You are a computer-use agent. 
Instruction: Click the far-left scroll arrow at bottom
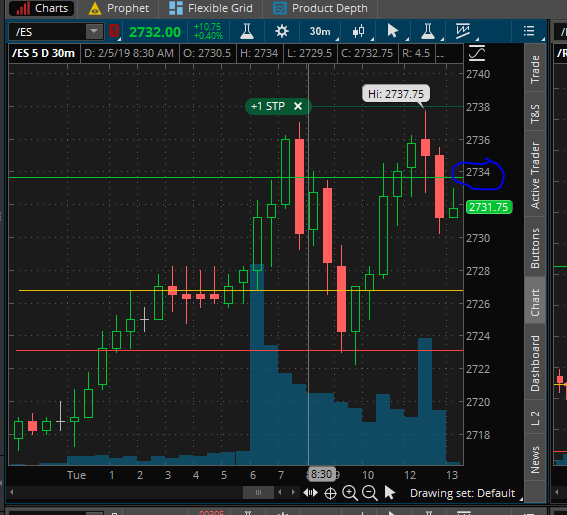12,492
